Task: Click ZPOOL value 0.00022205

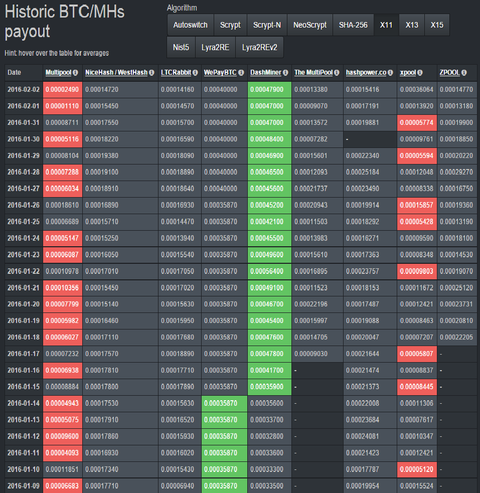Action: 456,337
